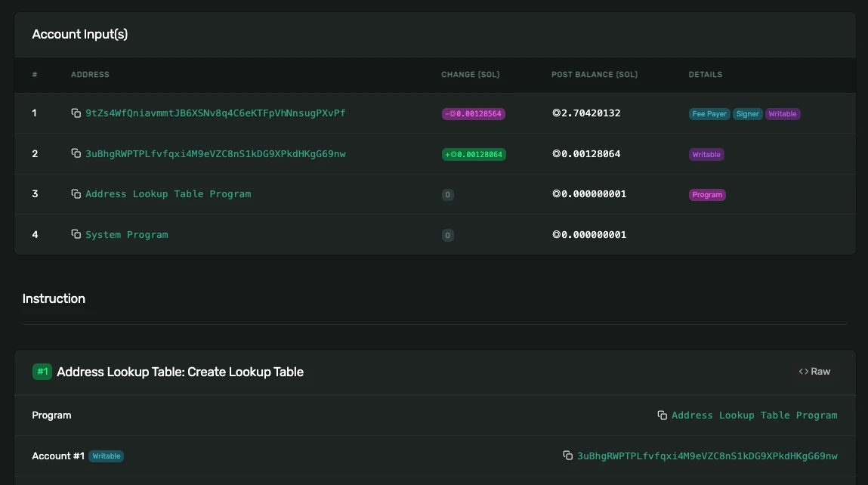Click the Program badge on row 3

click(707, 195)
